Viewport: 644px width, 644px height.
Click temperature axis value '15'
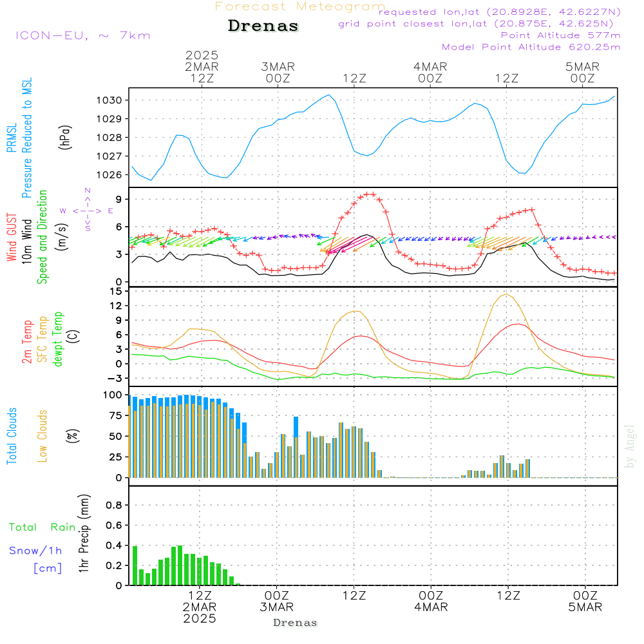pos(116,292)
